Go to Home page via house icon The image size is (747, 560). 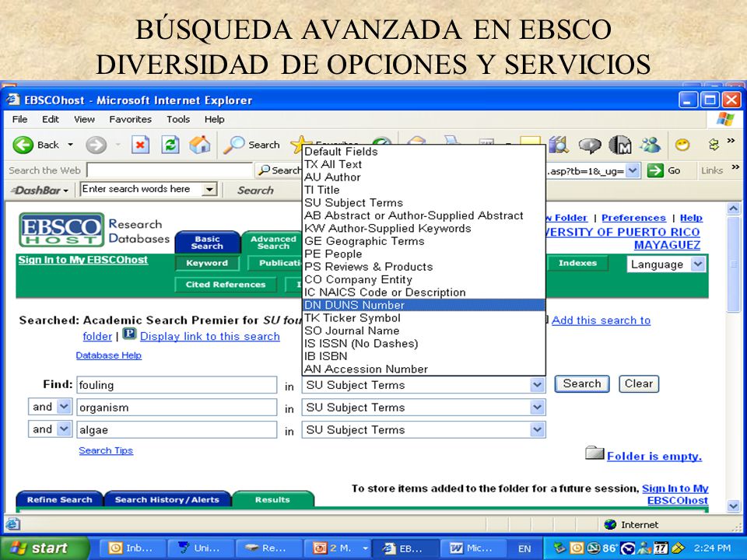click(200, 145)
